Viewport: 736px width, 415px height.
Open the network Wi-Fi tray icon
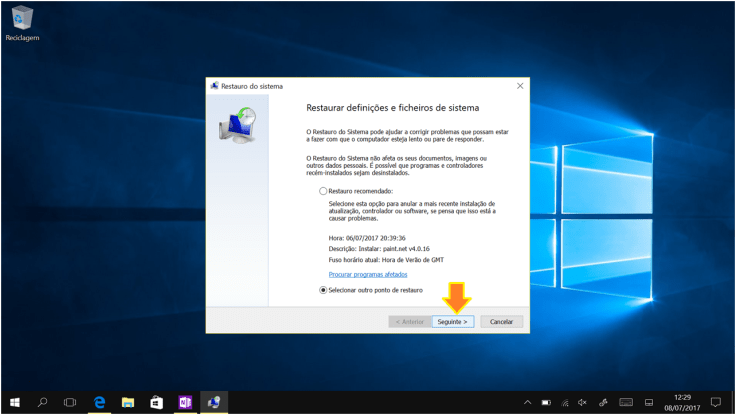[565, 402]
